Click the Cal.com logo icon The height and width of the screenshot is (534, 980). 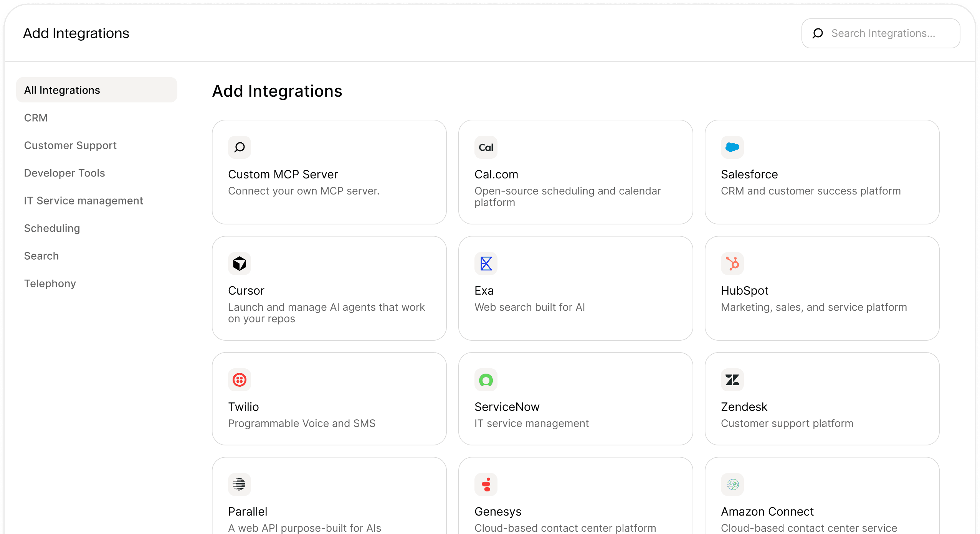pyautogui.click(x=486, y=147)
